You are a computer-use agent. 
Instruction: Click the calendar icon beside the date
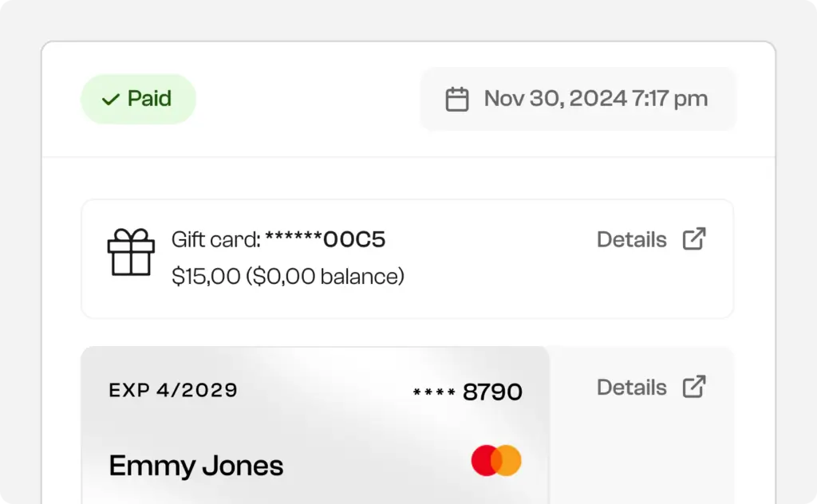click(x=456, y=99)
